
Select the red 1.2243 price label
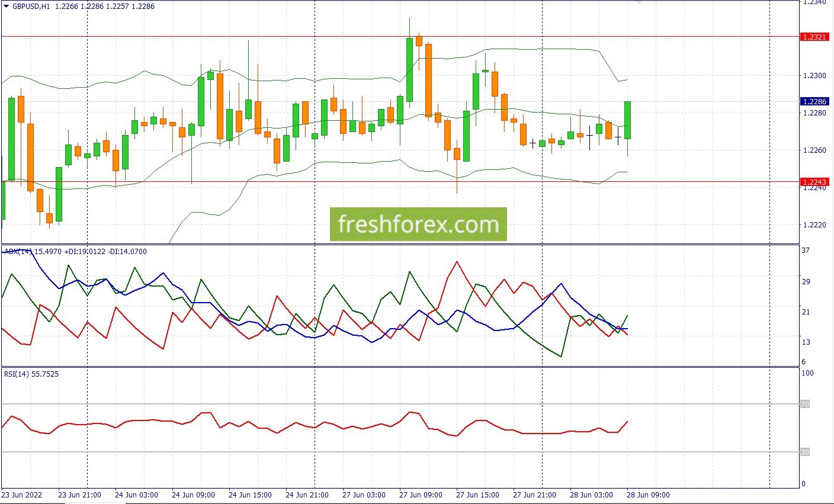pos(814,182)
